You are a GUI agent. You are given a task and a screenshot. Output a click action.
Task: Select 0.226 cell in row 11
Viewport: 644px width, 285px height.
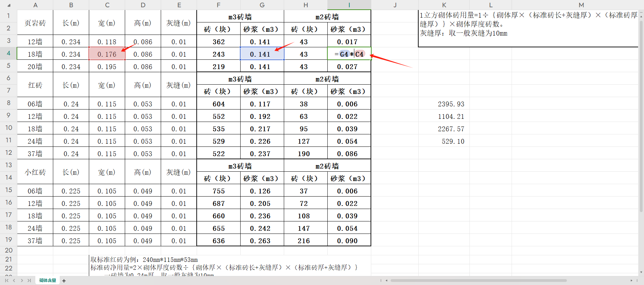262,141
